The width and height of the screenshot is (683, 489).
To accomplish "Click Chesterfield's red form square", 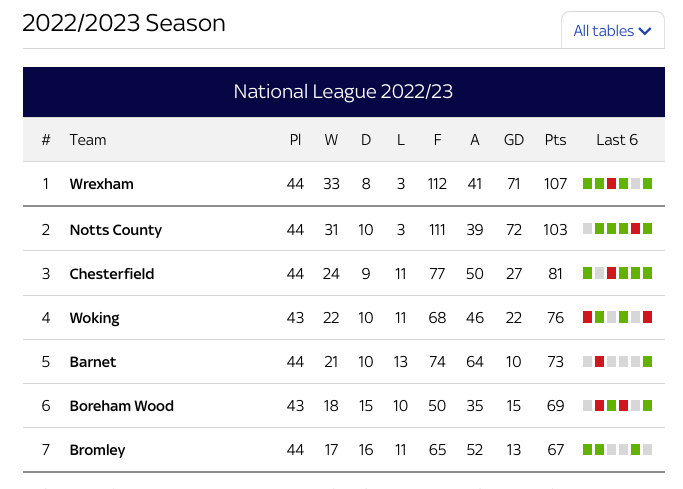I will [612, 273].
